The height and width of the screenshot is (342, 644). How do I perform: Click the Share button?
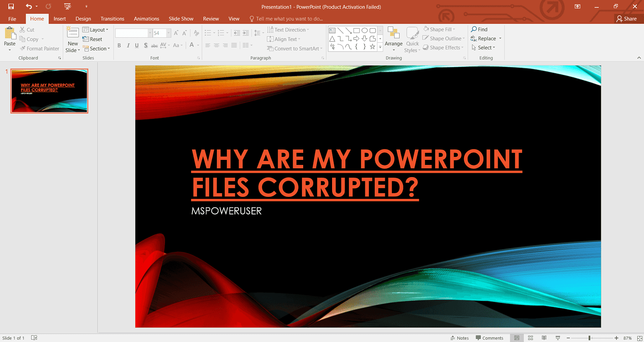click(627, 18)
